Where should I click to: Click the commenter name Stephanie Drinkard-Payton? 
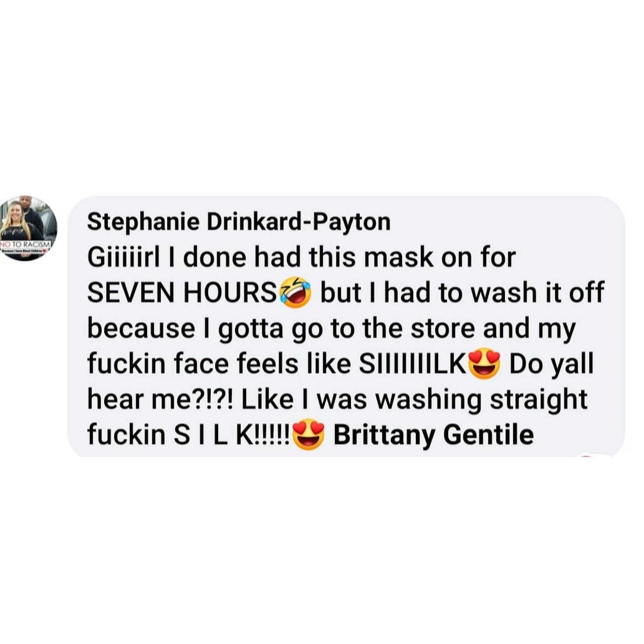[x=239, y=222]
